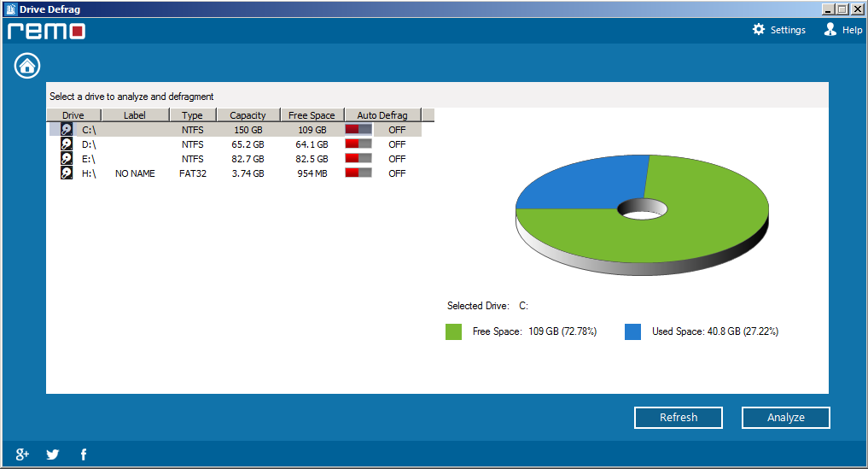The width and height of the screenshot is (868, 469).
Task: Select the H:\ drive disk icon
Action: (x=67, y=173)
